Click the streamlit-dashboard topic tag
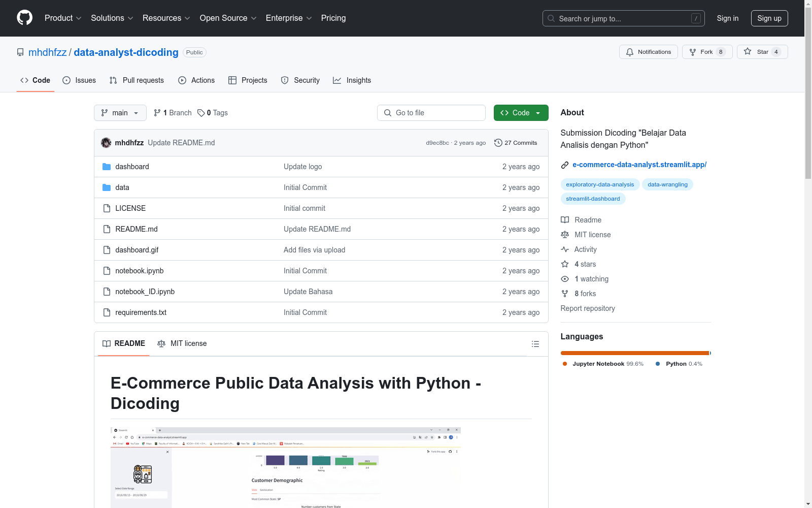This screenshot has height=508, width=812. pos(593,199)
